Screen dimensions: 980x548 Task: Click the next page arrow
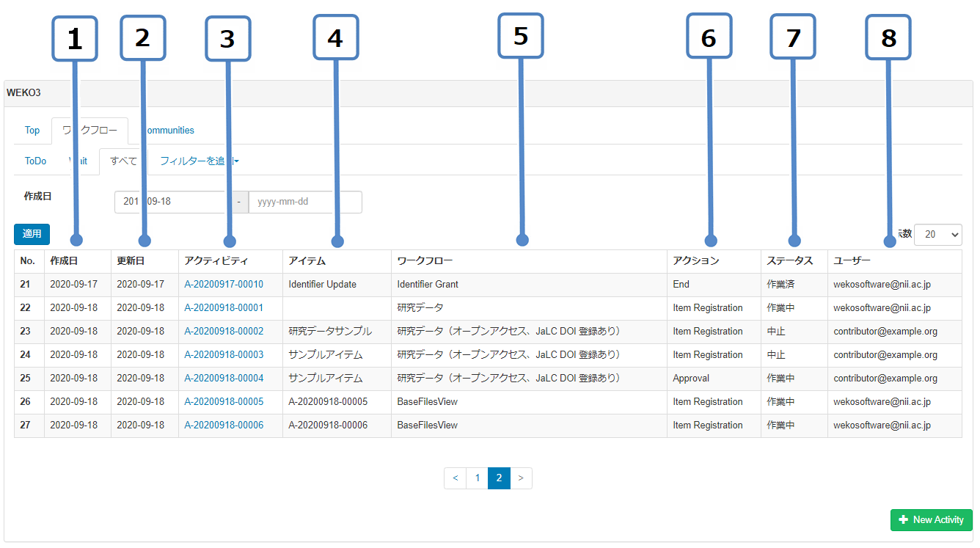point(521,478)
